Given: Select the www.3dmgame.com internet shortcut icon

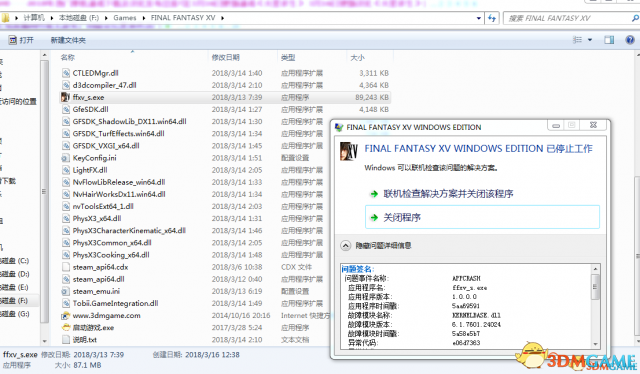Looking at the screenshot, I should click(x=65, y=316).
